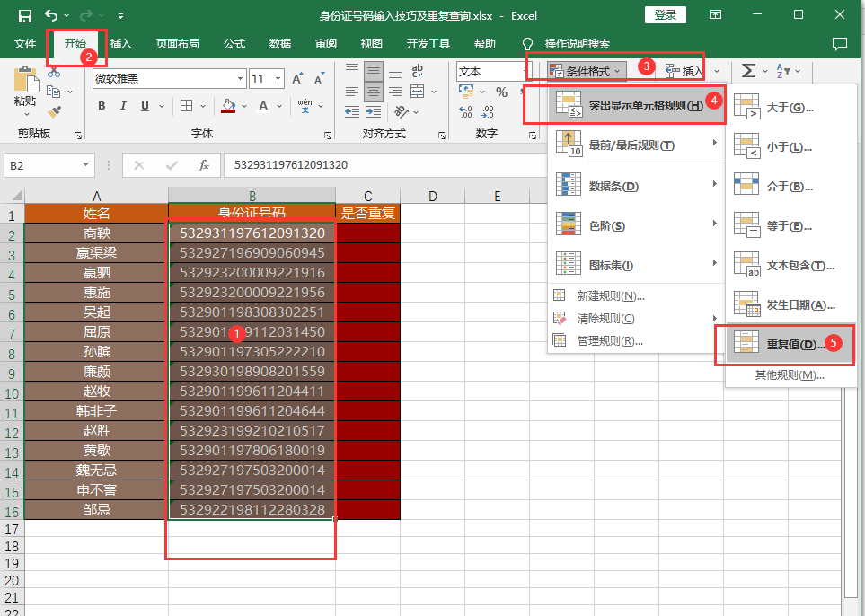Choose 大于 rule option
The height and width of the screenshot is (616, 865).
coord(789,108)
